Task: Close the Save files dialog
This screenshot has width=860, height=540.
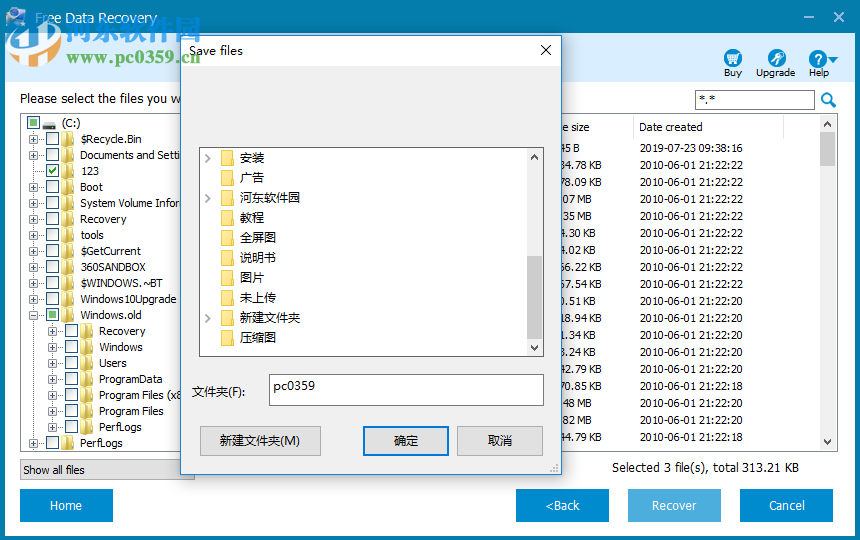Action: 546,50
